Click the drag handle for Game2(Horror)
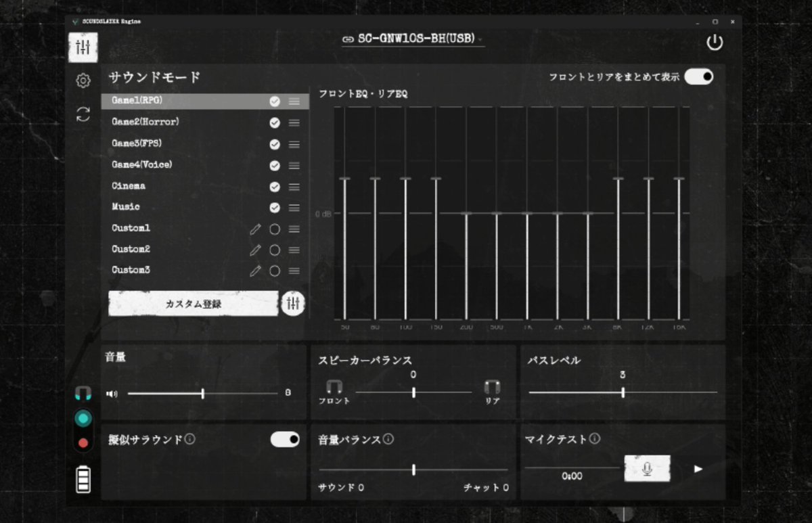This screenshot has height=523, width=812. point(294,123)
